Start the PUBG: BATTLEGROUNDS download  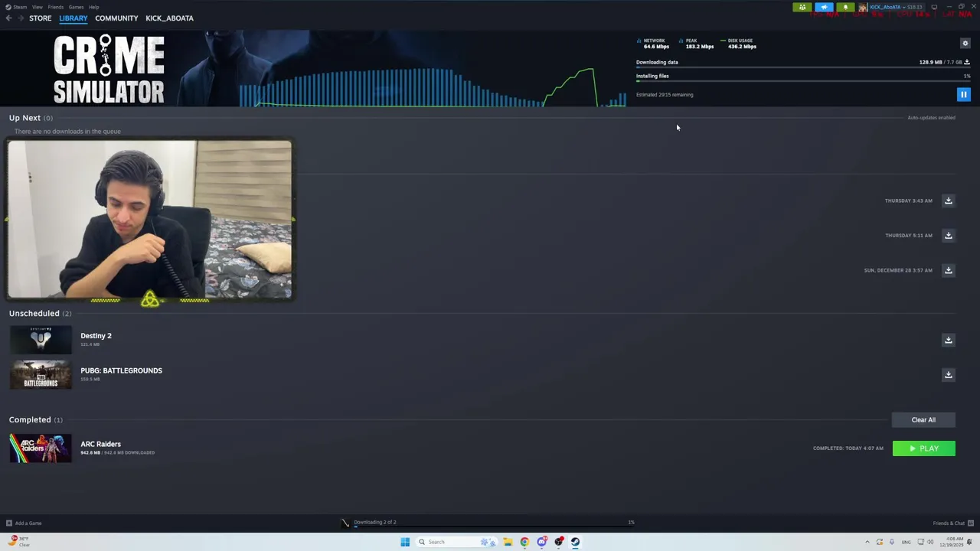tap(948, 374)
